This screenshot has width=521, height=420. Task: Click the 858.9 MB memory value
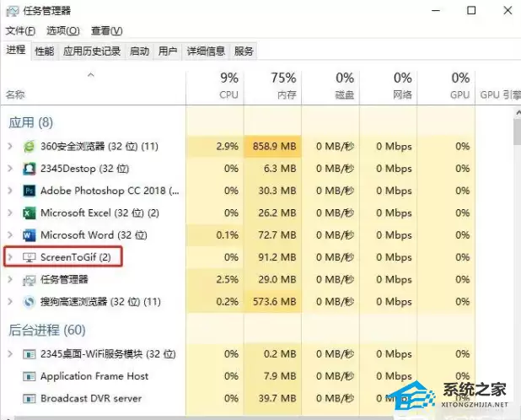coord(274,146)
